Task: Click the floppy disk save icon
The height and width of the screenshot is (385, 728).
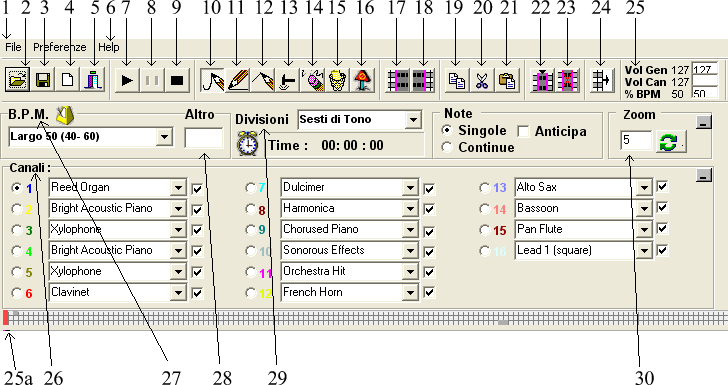Action: [43, 80]
